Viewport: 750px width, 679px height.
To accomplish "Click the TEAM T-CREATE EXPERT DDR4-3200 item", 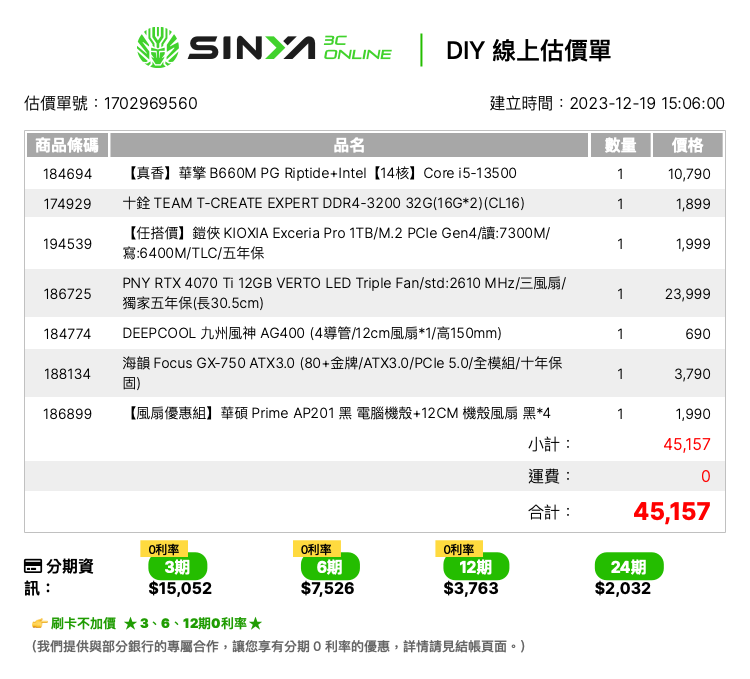I will [x=323, y=203].
